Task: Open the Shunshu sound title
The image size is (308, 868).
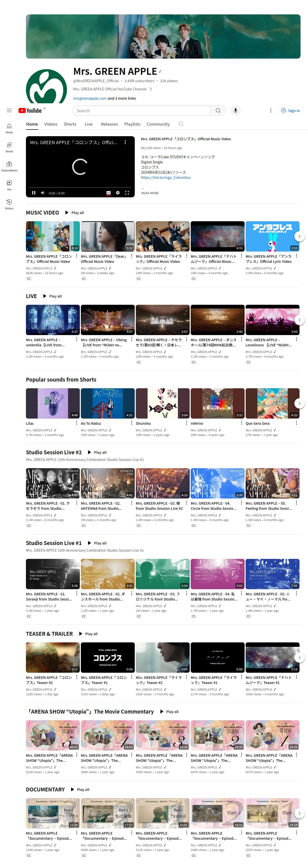Action: pos(143,423)
